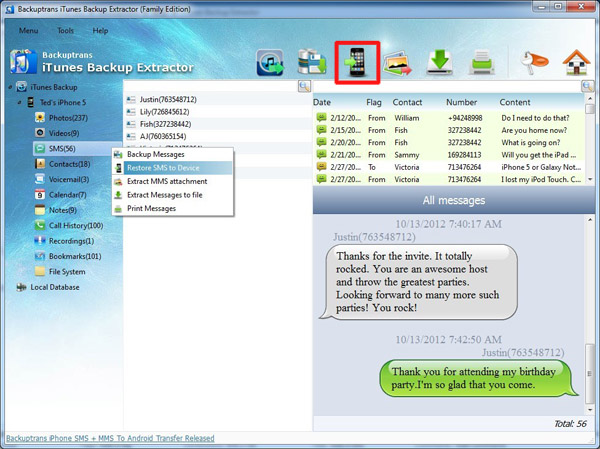
Task: Select contact Fish(327238442)
Action: click(218, 124)
